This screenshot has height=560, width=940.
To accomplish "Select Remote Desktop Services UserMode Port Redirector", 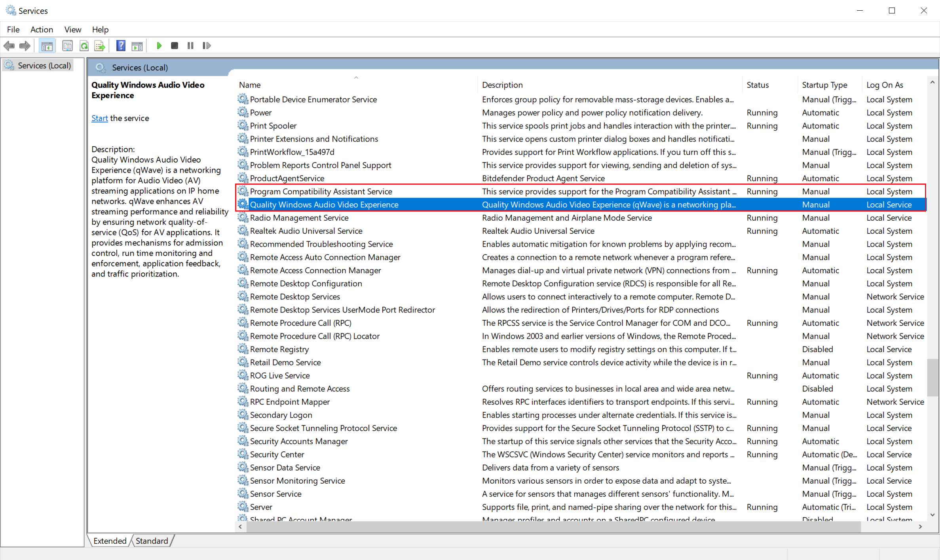I will coord(342,310).
